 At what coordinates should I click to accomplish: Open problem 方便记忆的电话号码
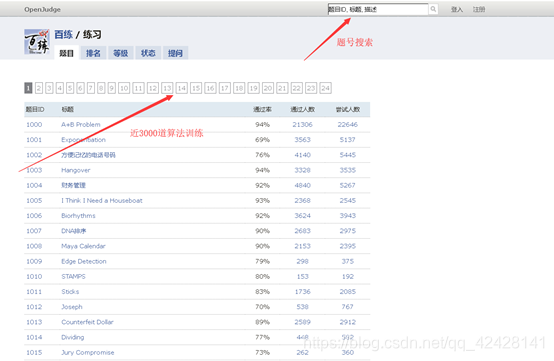[88, 155]
